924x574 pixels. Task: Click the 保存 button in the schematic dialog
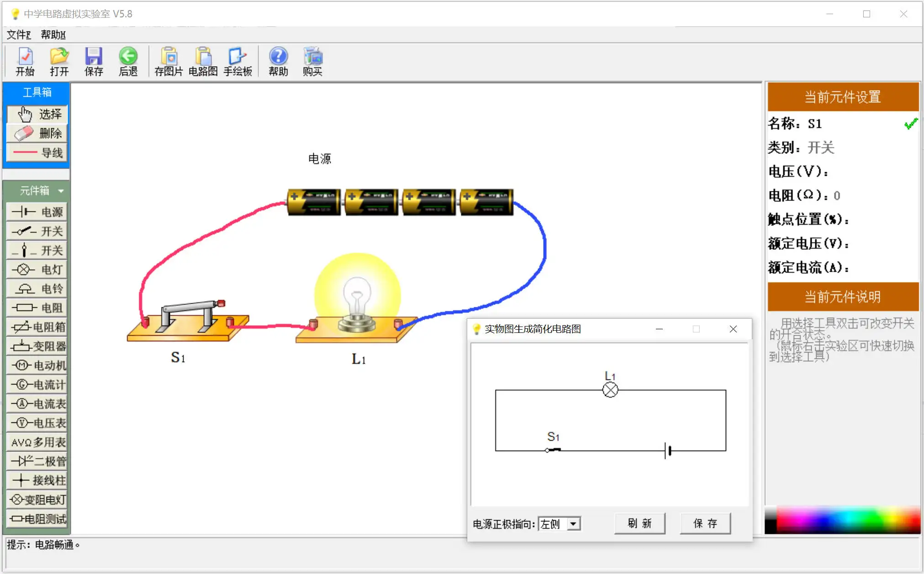pos(705,523)
